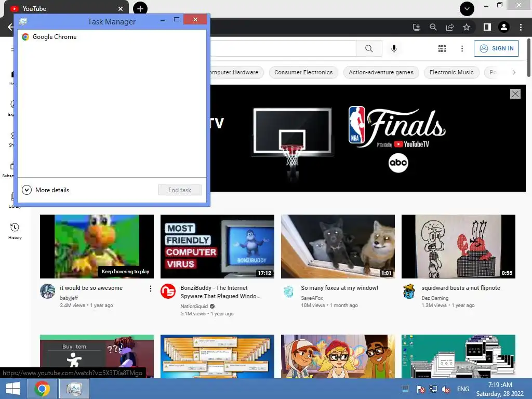Open the Dez Gaming channel name

pos(435,298)
